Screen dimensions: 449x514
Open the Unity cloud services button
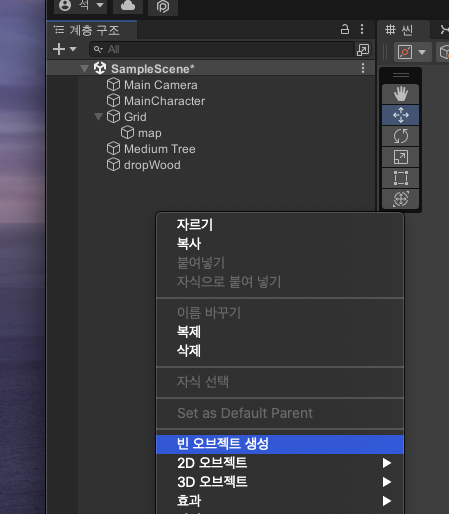coord(128,6)
